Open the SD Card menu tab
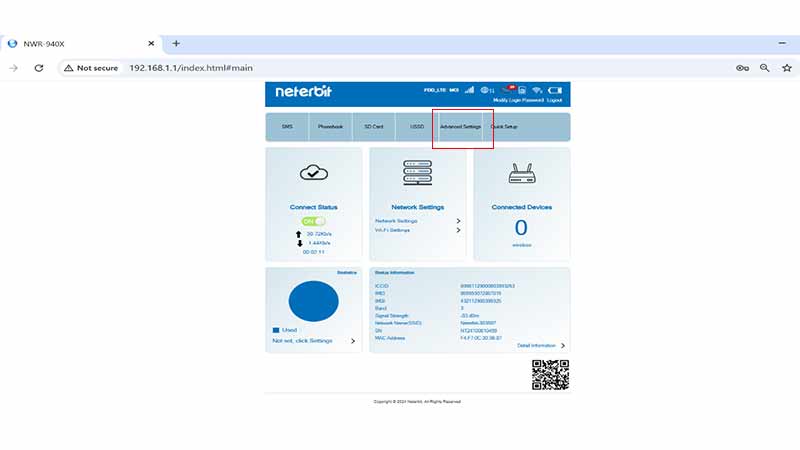The width and height of the screenshot is (800, 450). 373,127
